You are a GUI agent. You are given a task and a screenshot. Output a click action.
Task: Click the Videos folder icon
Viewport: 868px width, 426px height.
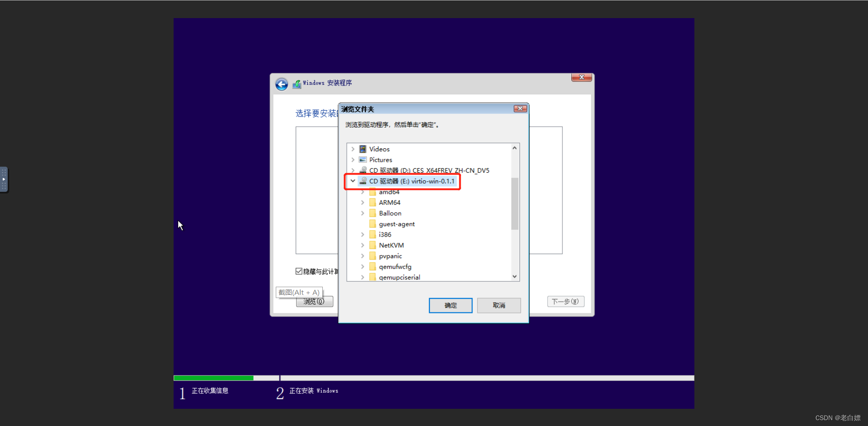click(363, 149)
